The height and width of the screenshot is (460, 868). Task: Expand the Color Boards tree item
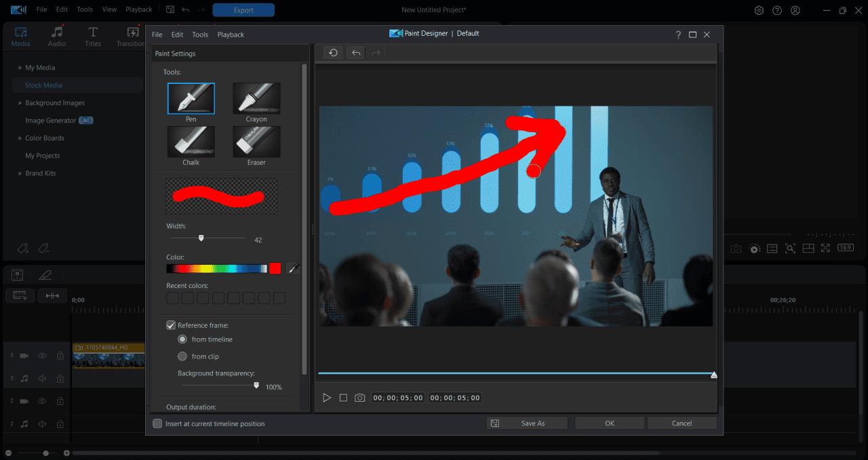tap(20, 138)
